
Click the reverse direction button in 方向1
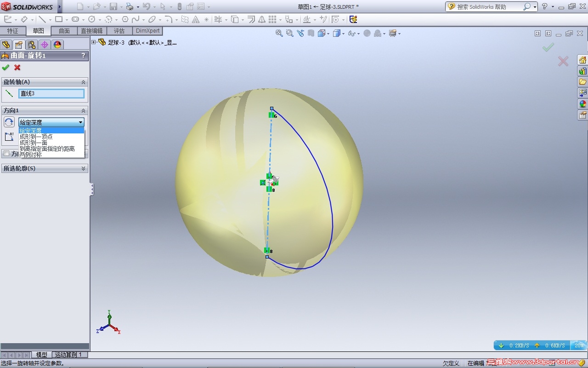9,122
